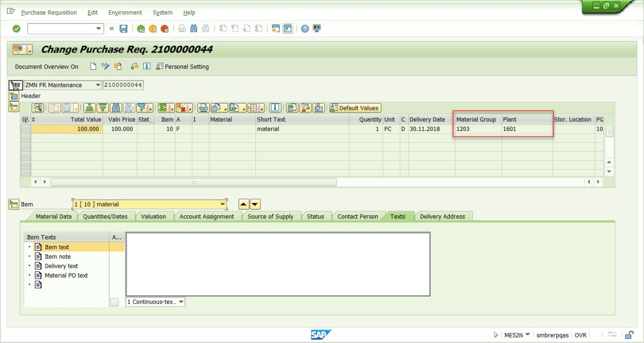Image resolution: width=644 pixels, height=343 pixels.
Task: Open the Environment menu
Action: pos(125,12)
